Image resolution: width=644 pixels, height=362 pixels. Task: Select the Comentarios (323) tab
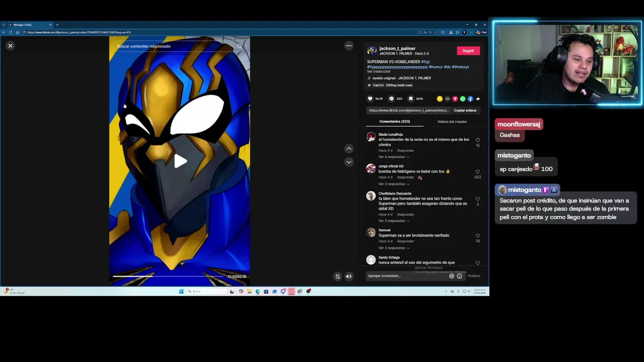pos(394,122)
